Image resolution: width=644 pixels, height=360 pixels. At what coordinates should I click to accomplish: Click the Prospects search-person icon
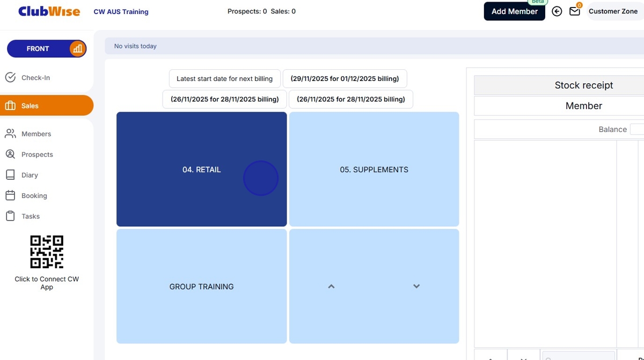tap(10, 155)
